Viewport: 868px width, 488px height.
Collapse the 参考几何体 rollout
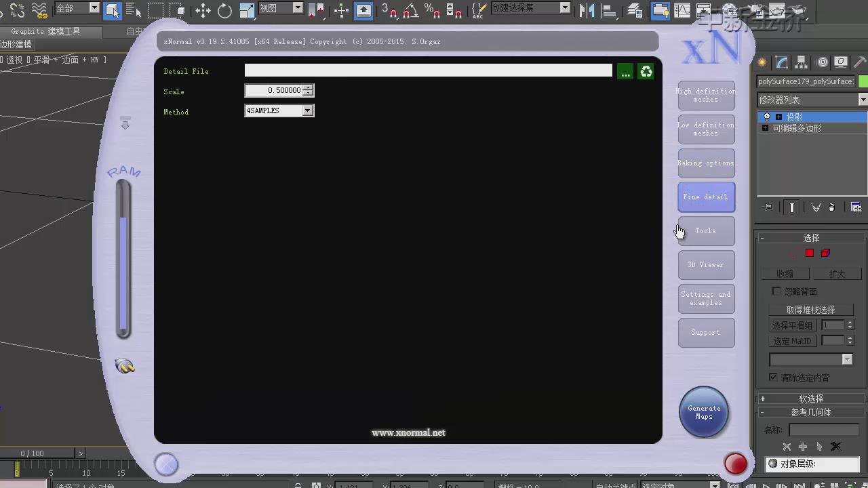811,412
